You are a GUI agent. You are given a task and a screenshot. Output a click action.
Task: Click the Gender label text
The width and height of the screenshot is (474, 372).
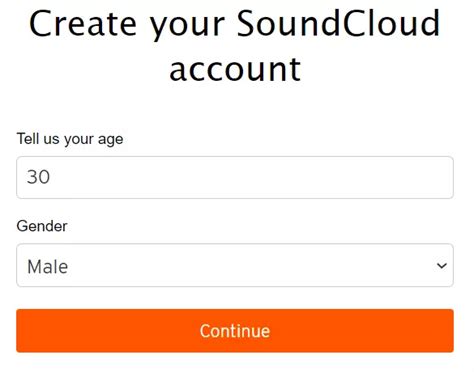coord(42,226)
